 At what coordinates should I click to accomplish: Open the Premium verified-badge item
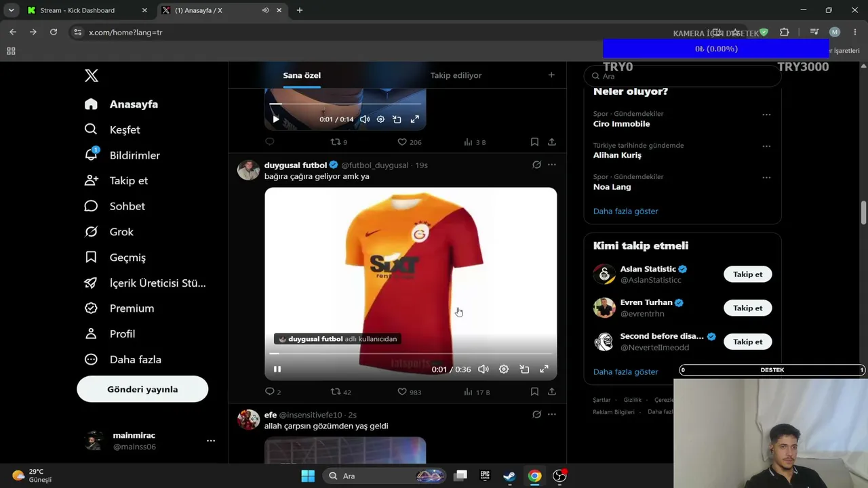click(119, 308)
